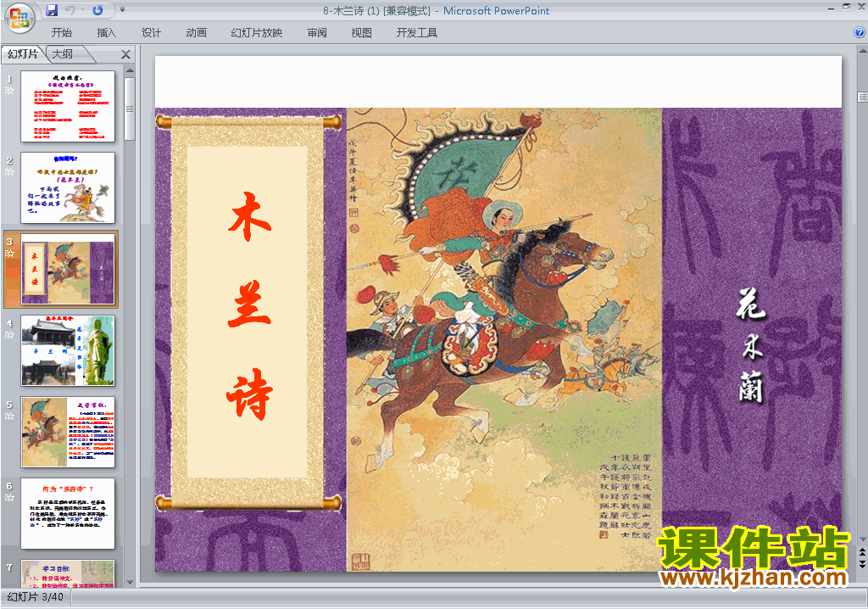Go to next slide double-arrow button
Screen dimensions: 868x609
(862, 563)
